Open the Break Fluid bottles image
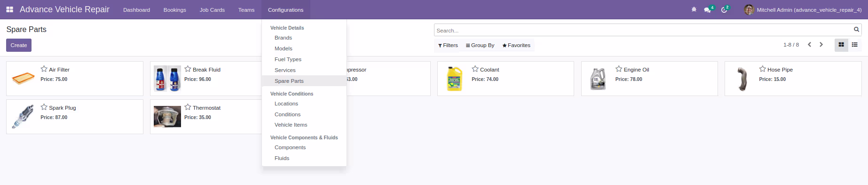 167,79
